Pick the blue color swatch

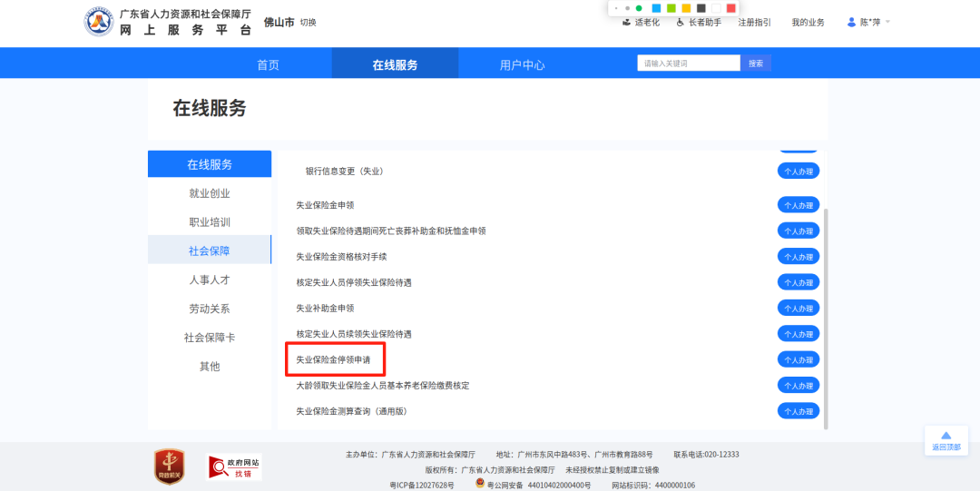(656, 8)
